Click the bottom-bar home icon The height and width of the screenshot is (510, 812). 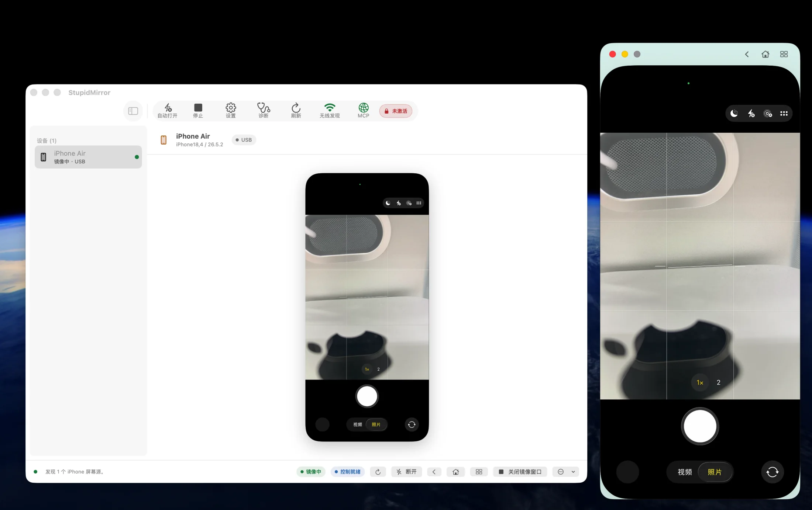point(456,472)
